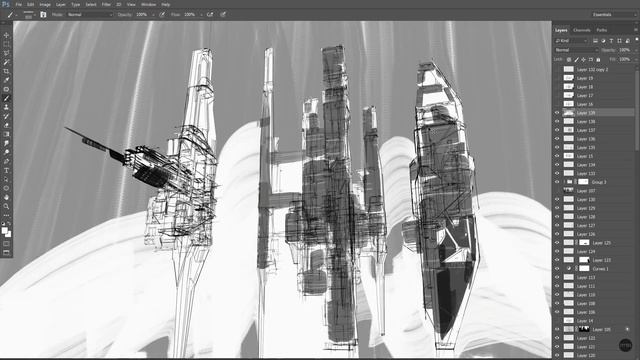The image size is (640, 360).
Task: Switch to the Paths tab
Action: (602, 30)
